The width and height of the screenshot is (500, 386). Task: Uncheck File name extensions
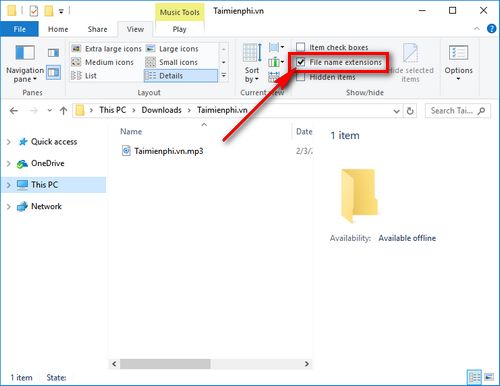tap(301, 62)
